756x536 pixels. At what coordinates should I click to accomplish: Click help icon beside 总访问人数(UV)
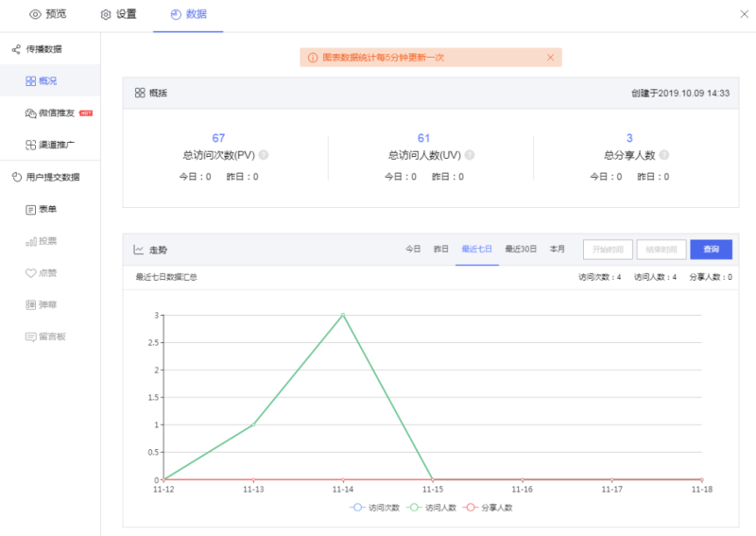tap(470, 155)
